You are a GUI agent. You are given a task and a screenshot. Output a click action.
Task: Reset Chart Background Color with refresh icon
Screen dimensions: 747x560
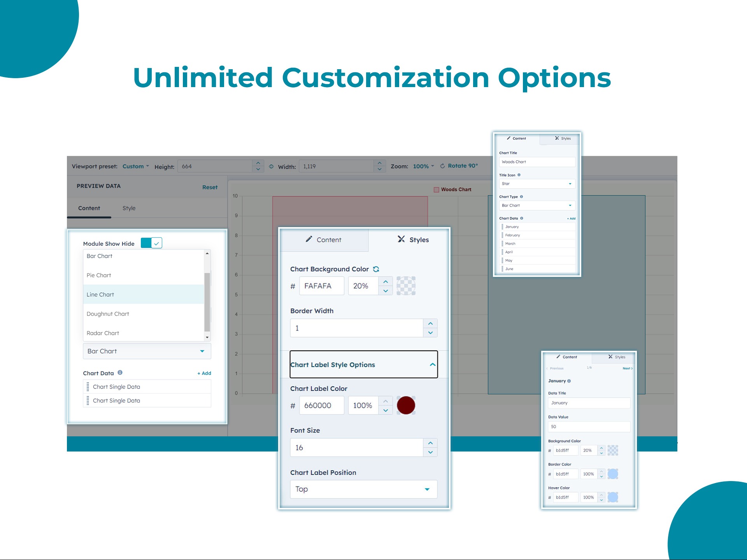pos(376,269)
